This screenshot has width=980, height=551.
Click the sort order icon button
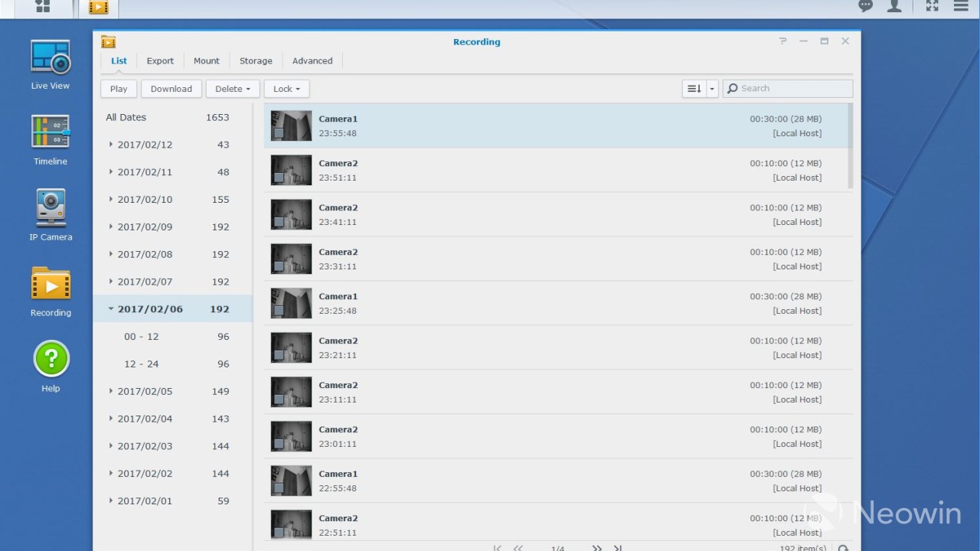[694, 89]
